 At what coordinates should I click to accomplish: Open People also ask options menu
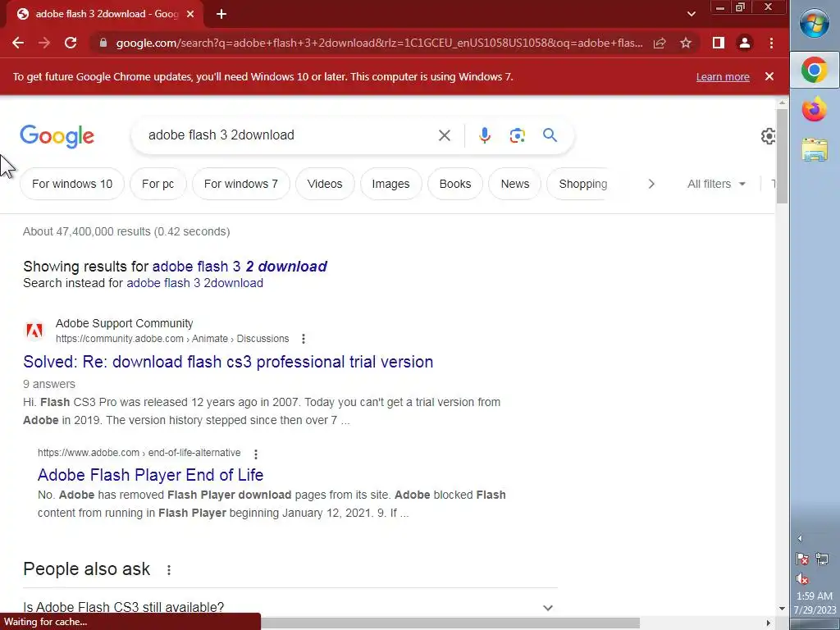click(x=169, y=570)
